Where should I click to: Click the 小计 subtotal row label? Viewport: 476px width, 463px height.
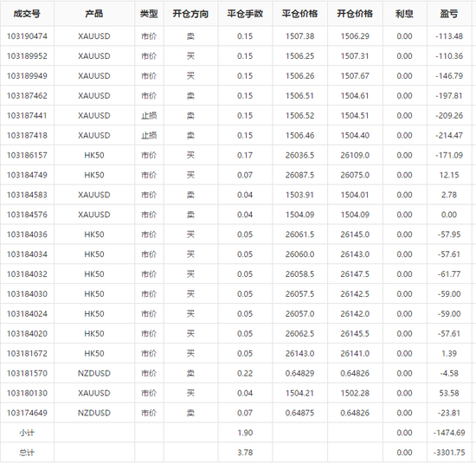(27, 433)
